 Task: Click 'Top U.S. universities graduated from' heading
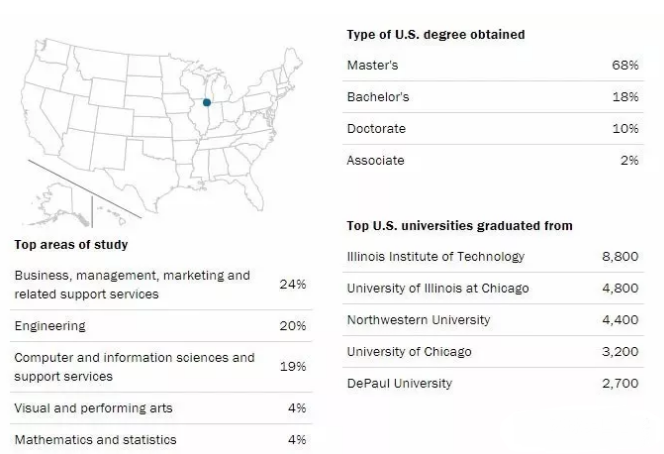pos(459,226)
